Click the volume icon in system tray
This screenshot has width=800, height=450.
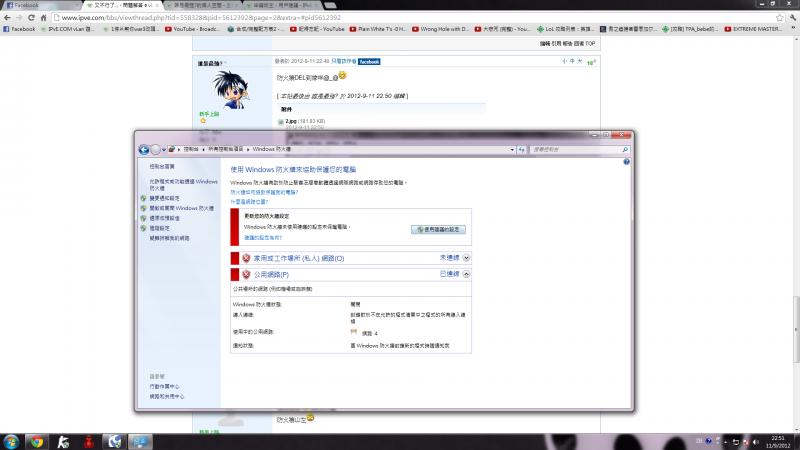click(x=756, y=442)
